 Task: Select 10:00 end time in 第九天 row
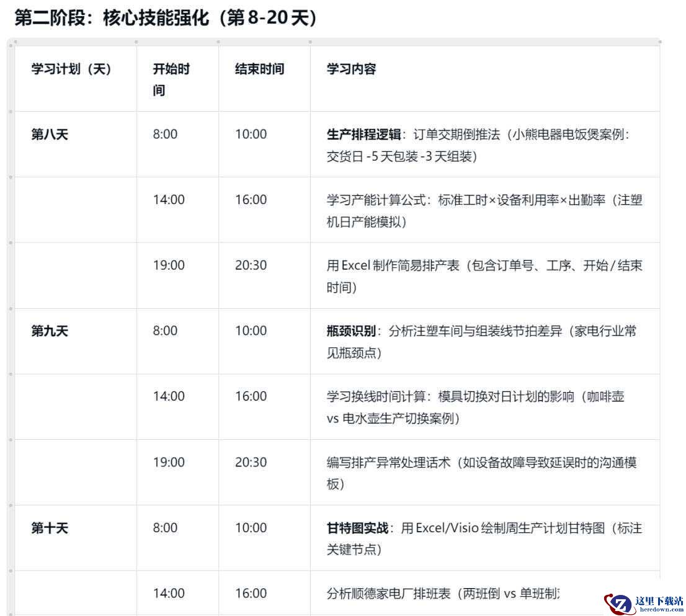point(251,331)
